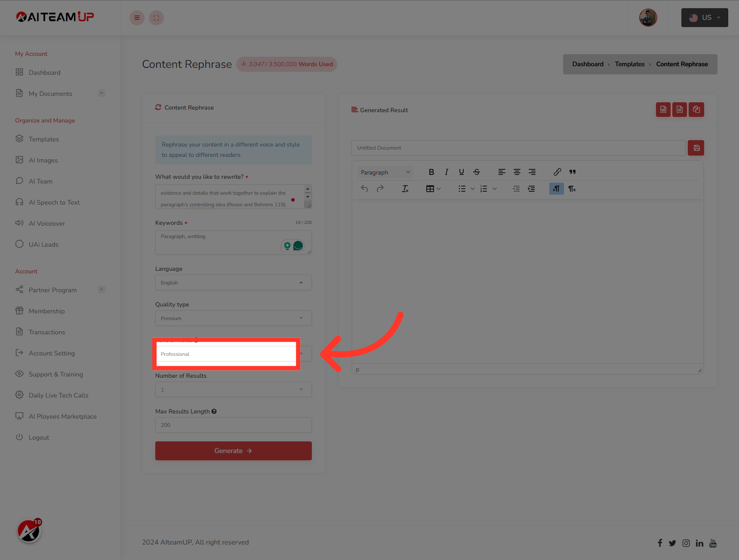Expand the My Documents submenu
This screenshot has height=560, width=739.
(x=102, y=93)
